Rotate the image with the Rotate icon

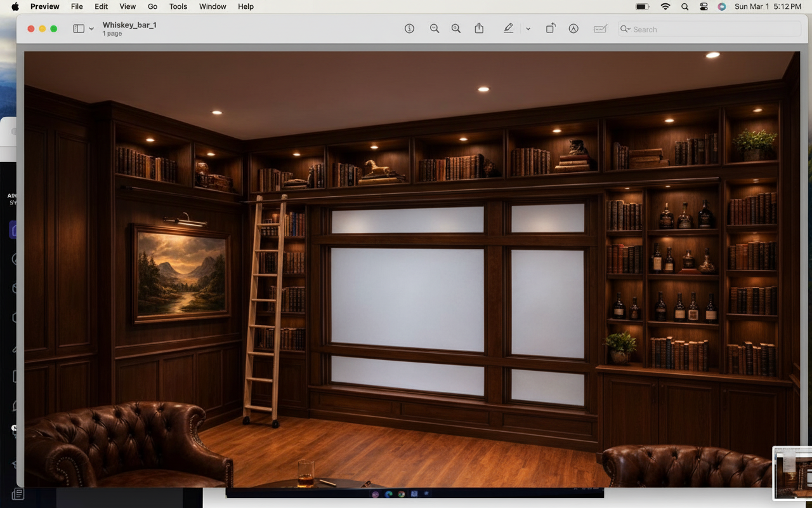click(551, 29)
